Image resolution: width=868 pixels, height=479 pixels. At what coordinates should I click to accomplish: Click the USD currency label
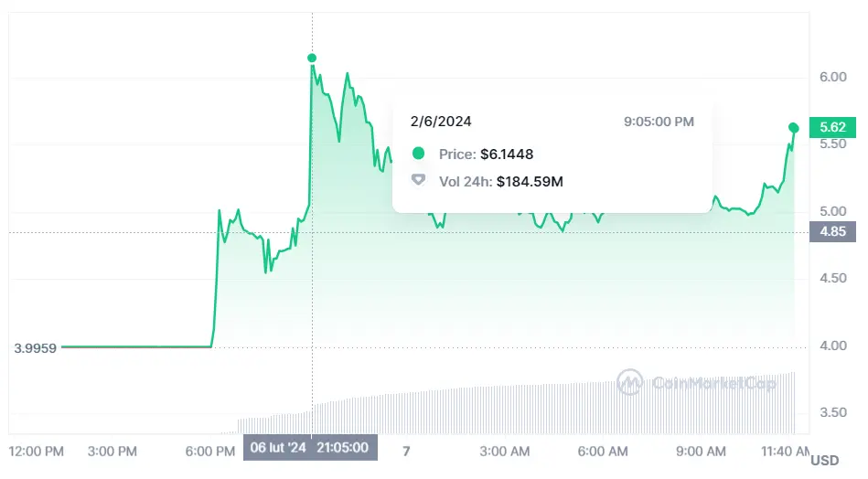825,460
